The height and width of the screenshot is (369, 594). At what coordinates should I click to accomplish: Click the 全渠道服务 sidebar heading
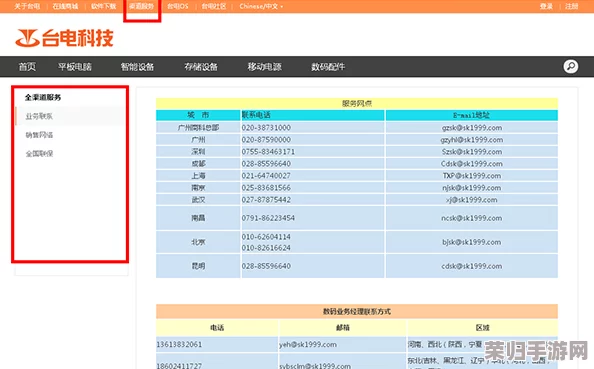(43, 97)
